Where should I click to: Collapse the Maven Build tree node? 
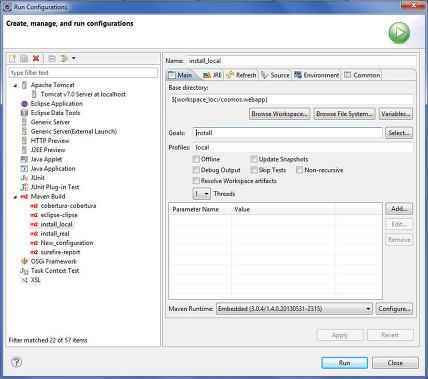[x=15, y=197]
